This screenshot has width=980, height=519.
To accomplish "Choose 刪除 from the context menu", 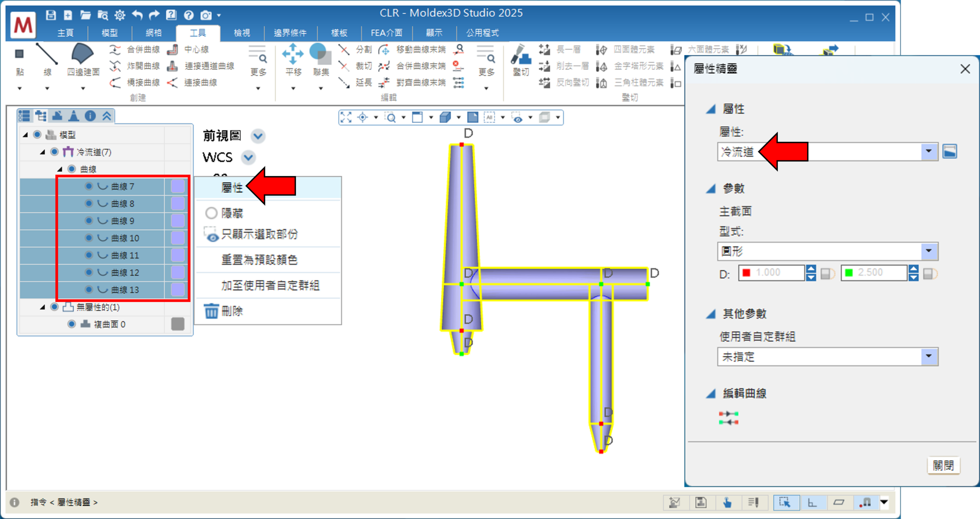I will [x=232, y=311].
